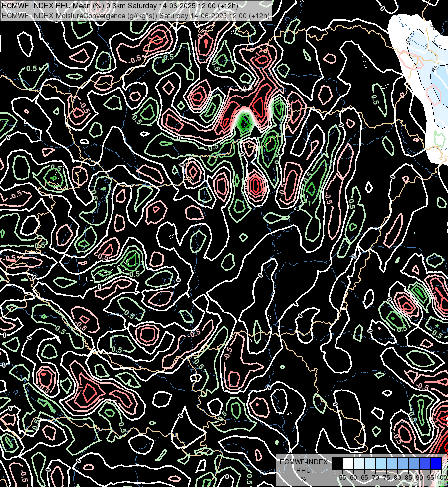Click the legend tick label 60
Image resolution: width=448 pixels, height=487 pixels.
[353, 478]
